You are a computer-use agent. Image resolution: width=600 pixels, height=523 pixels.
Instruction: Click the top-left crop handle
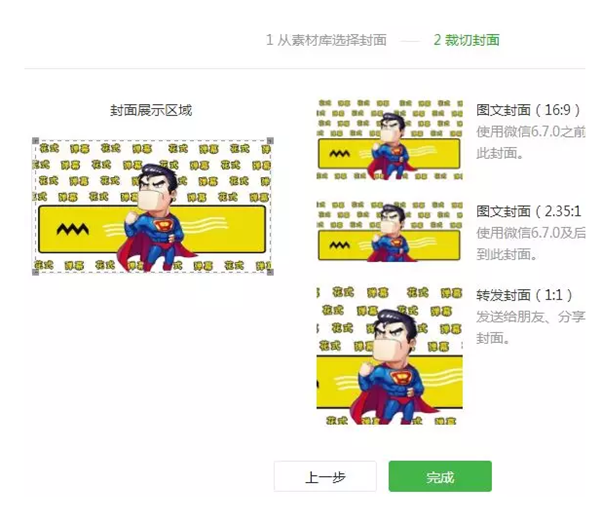[35, 141]
